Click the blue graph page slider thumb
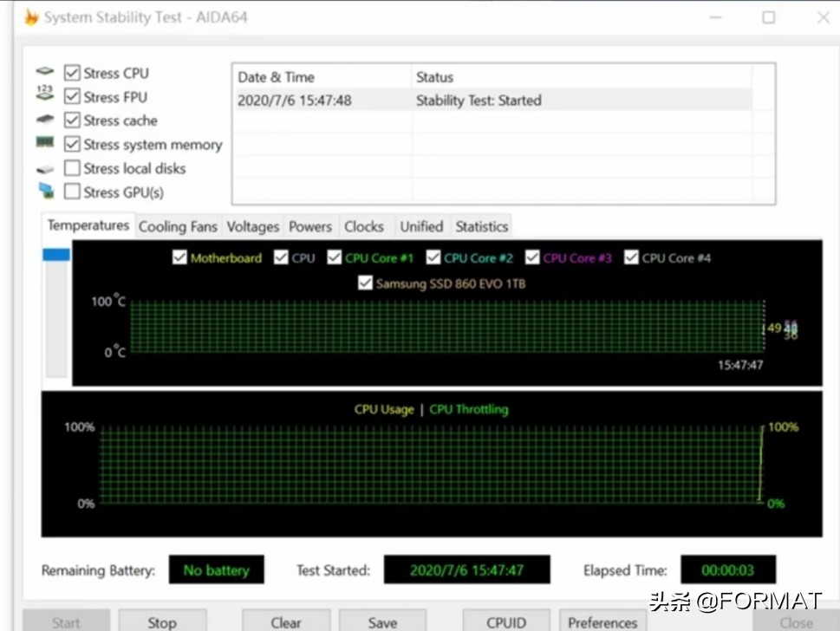The image size is (840, 631). 56,255
